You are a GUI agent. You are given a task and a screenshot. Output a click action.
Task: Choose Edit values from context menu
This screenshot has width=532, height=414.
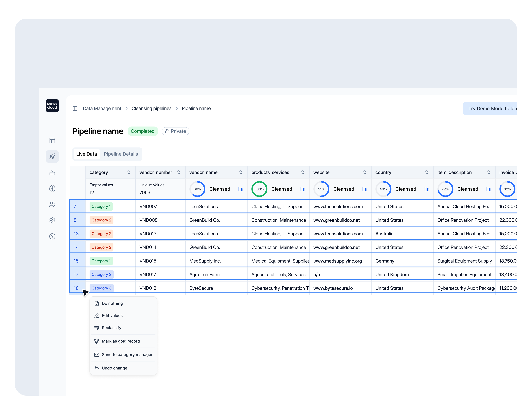point(123,316)
